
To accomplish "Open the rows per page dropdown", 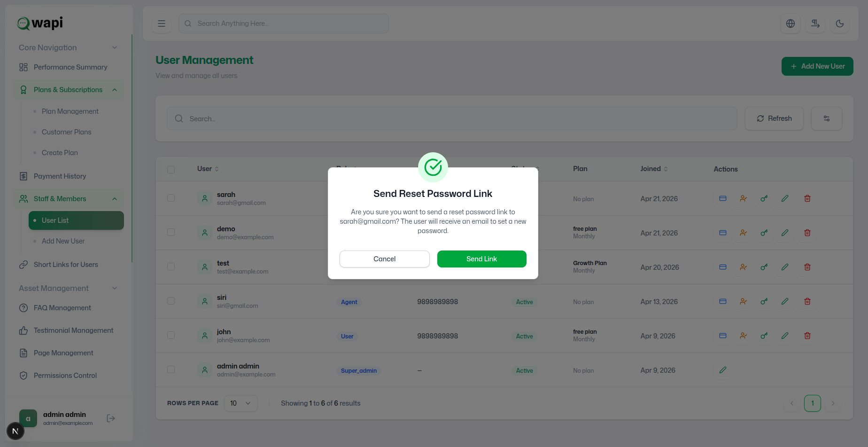I will (x=241, y=403).
